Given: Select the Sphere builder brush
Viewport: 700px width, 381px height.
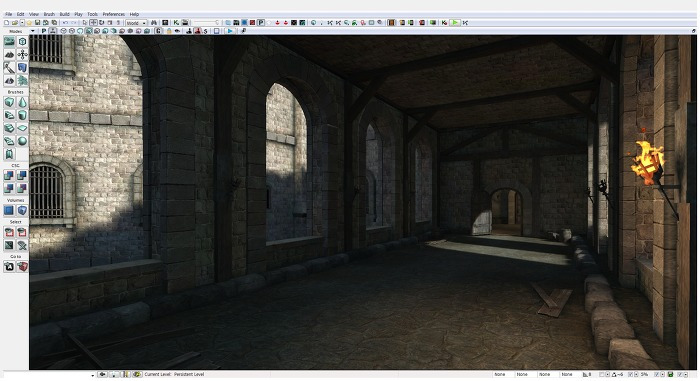Looking at the screenshot, I should pyautogui.click(x=22, y=141).
